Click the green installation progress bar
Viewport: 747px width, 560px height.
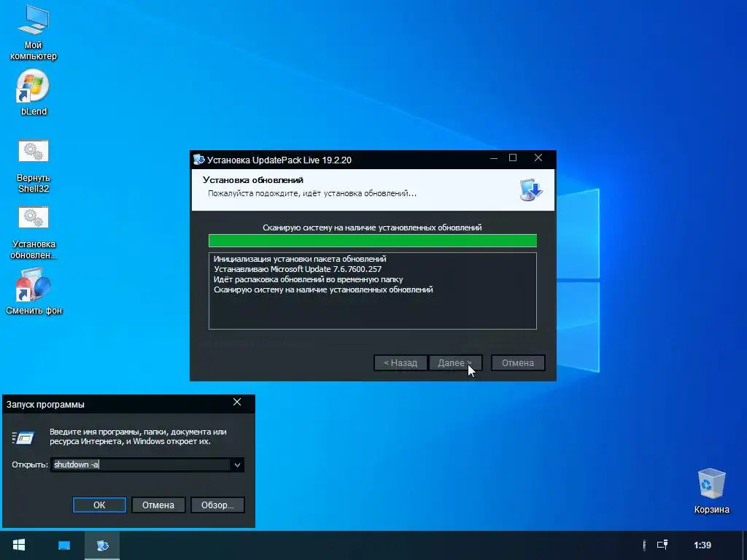pyautogui.click(x=373, y=241)
